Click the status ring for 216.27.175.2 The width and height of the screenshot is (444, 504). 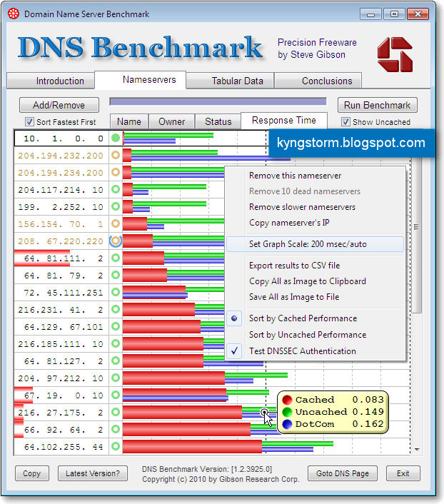point(116,412)
